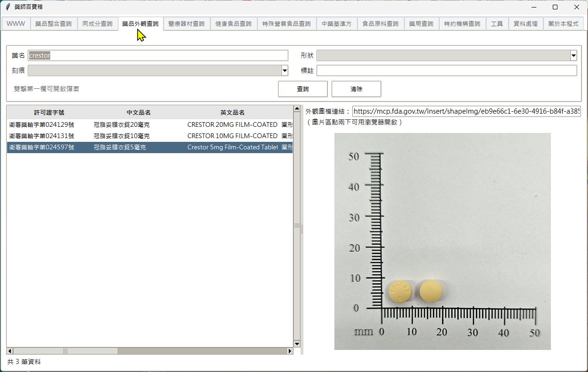Open the 食品原料查詢 tab
This screenshot has width=588, height=372.
[x=380, y=24]
